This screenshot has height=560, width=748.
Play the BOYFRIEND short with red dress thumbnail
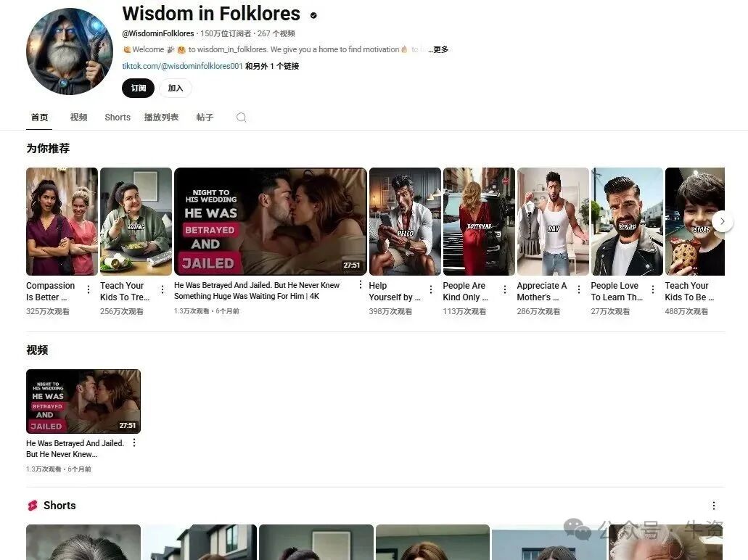click(479, 221)
